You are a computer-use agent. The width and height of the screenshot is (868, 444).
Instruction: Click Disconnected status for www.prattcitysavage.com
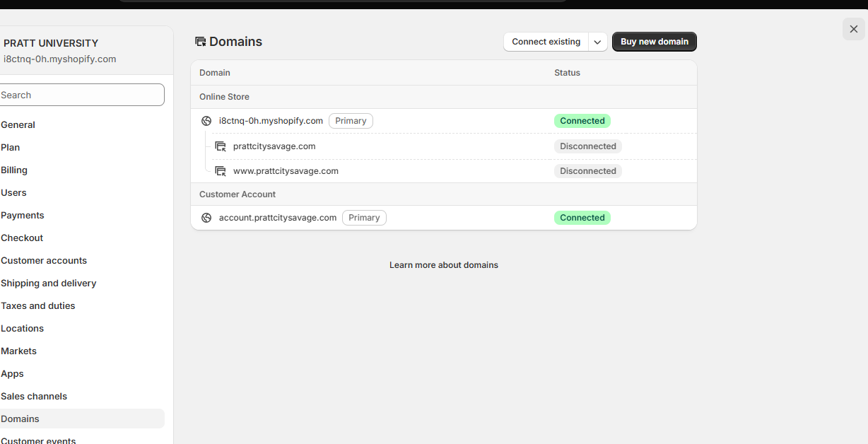(x=588, y=171)
